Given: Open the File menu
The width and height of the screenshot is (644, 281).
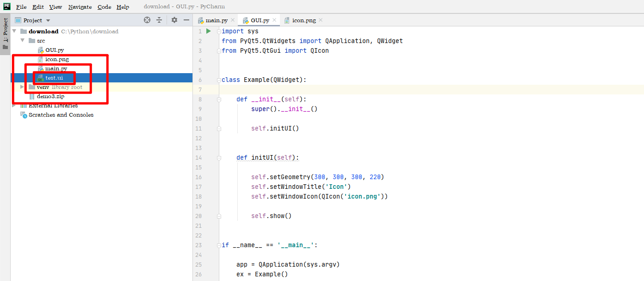Looking at the screenshot, I should pos(21,7).
